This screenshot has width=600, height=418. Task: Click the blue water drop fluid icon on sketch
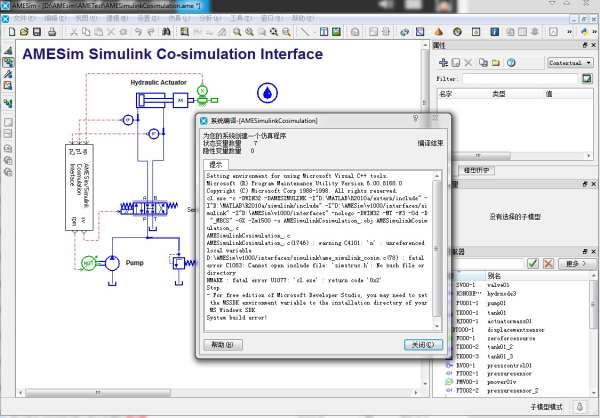tap(267, 94)
